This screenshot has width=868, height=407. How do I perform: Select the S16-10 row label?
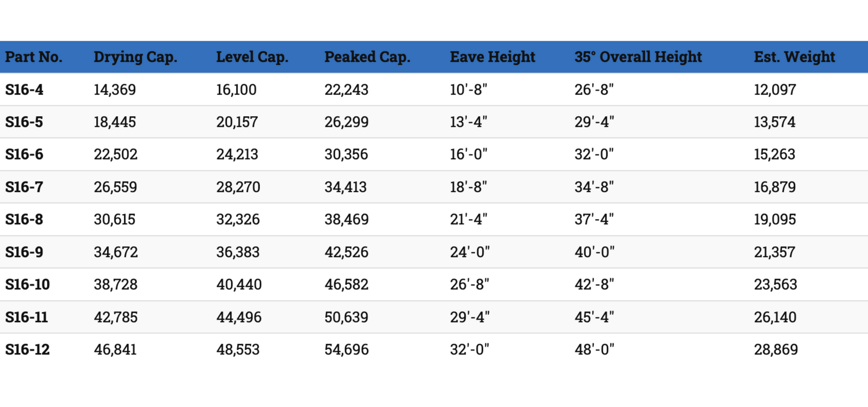coord(28,284)
